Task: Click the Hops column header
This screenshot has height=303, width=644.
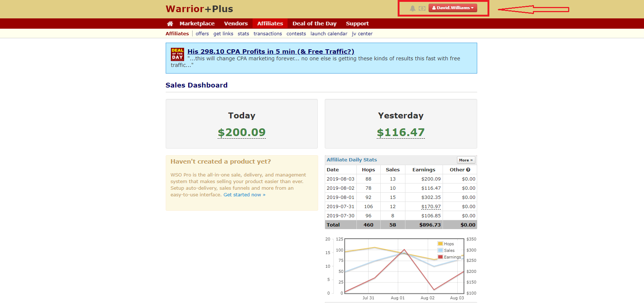Action: (x=368, y=170)
